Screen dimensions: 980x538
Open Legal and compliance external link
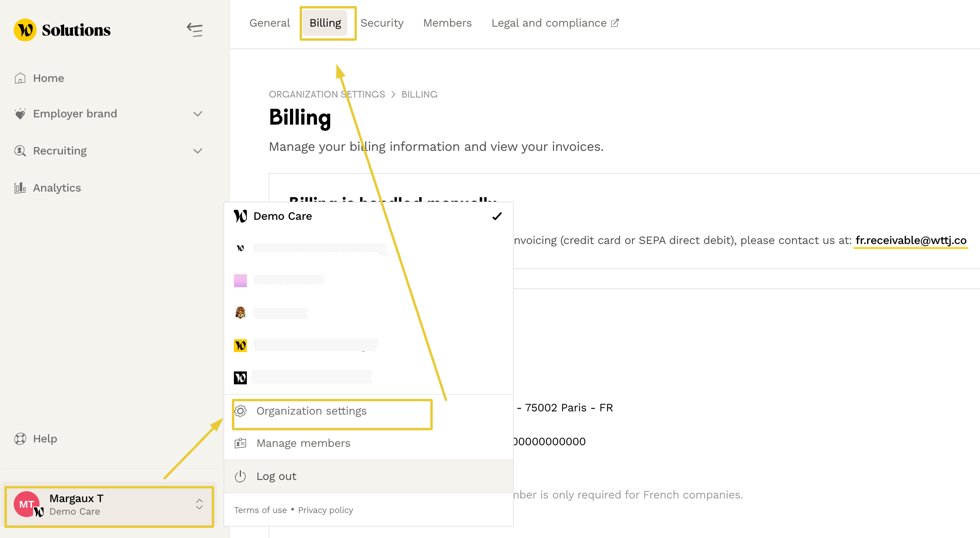(555, 23)
